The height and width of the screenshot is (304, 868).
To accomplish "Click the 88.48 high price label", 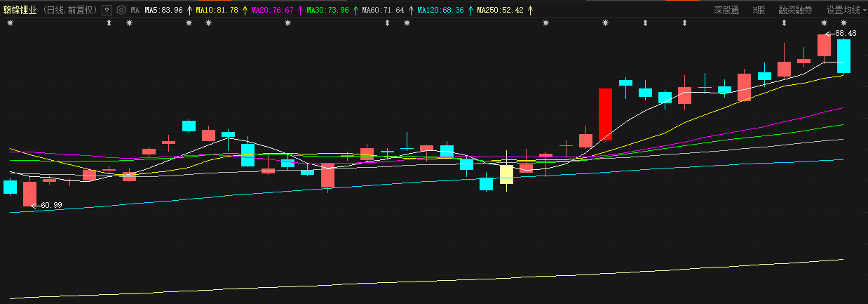I will [846, 33].
